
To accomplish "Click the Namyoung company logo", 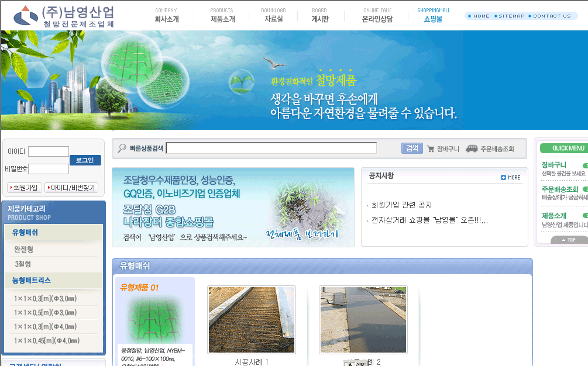I will [x=64, y=16].
